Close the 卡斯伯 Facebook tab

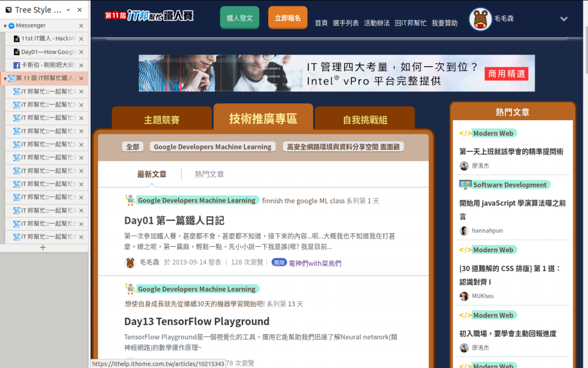pyautogui.click(x=82, y=66)
